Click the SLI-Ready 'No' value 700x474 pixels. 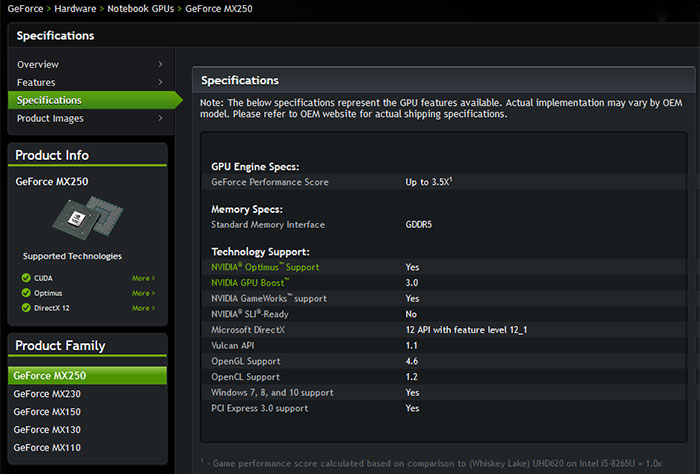click(411, 314)
